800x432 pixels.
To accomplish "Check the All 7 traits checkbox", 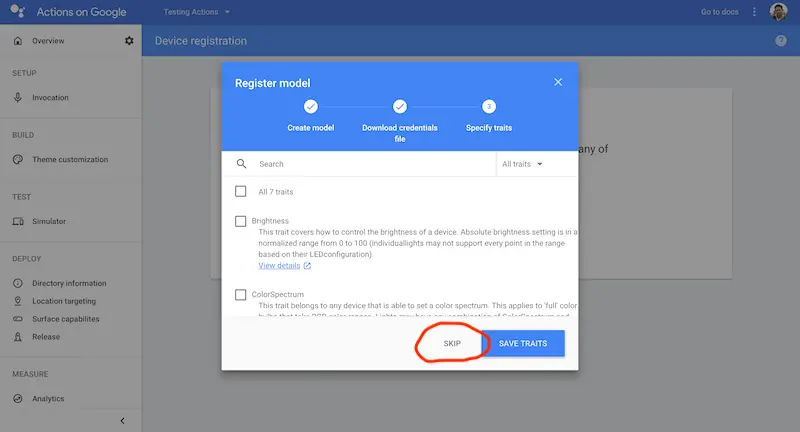I will tap(240, 191).
